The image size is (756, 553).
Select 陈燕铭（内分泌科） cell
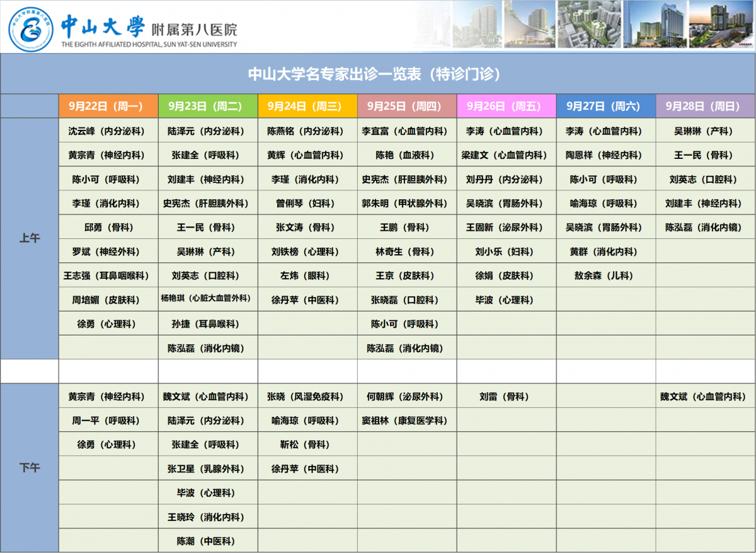307,131
